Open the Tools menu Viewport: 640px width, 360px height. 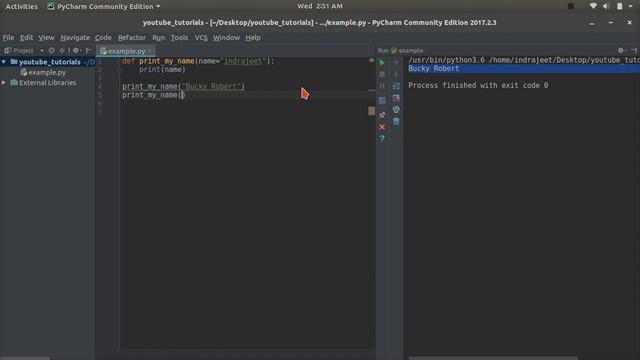(179, 38)
